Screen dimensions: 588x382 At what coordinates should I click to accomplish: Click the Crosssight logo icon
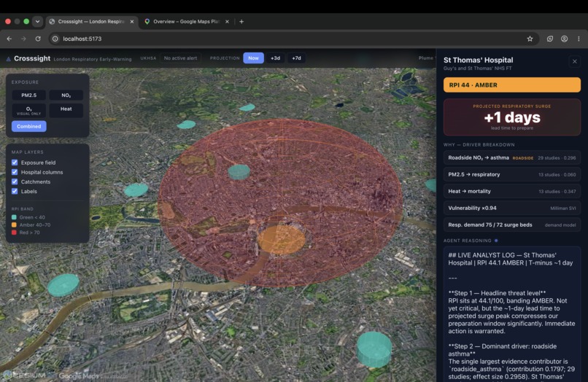point(8,59)
